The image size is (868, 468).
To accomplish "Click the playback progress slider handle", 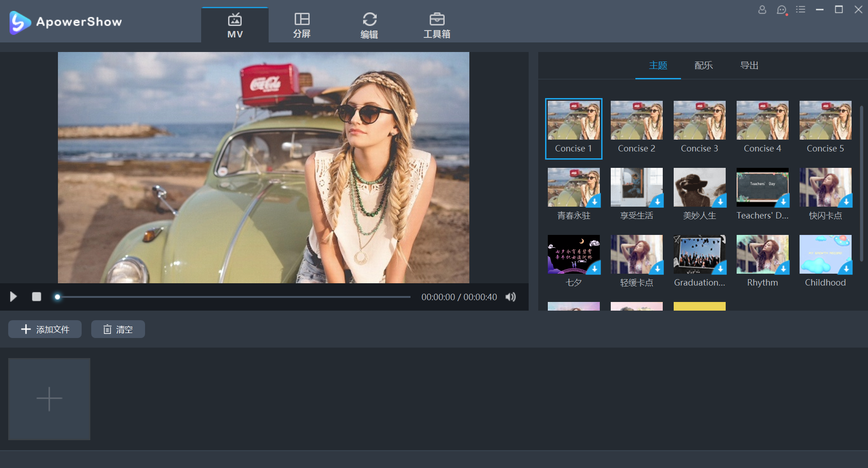I will click(57, 297).
